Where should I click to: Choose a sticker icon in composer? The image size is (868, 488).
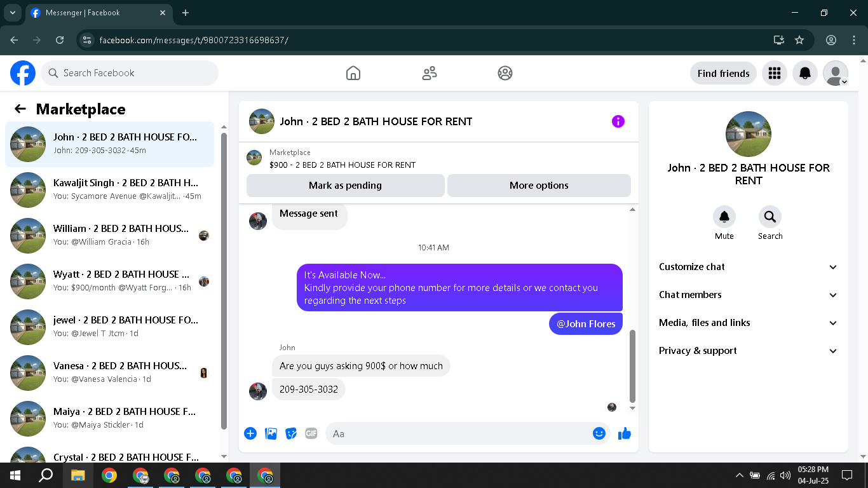[291, 433]
